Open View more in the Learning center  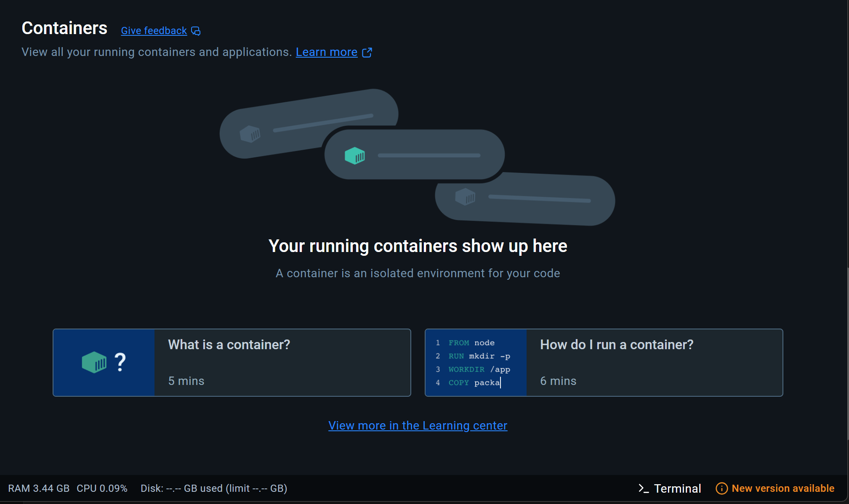[x=418, y=426]
